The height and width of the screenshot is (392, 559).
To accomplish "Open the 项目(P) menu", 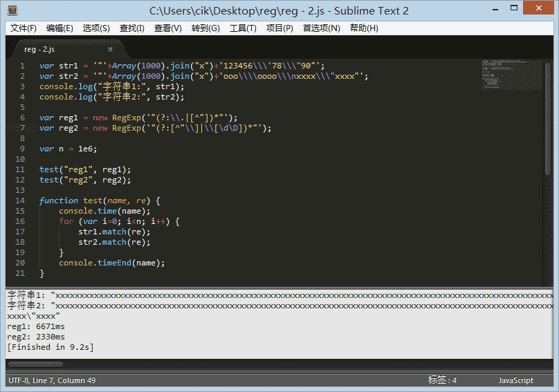I will [279, 28].
